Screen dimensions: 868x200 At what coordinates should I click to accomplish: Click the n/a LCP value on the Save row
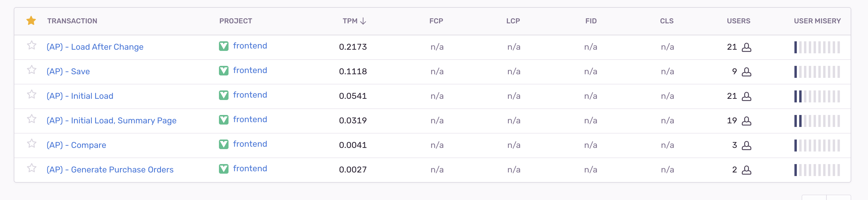513,71
